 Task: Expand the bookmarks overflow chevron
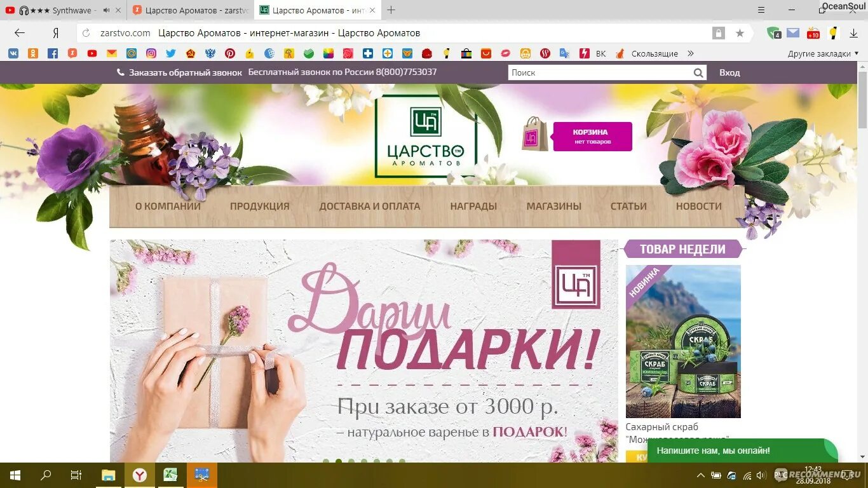691,53
